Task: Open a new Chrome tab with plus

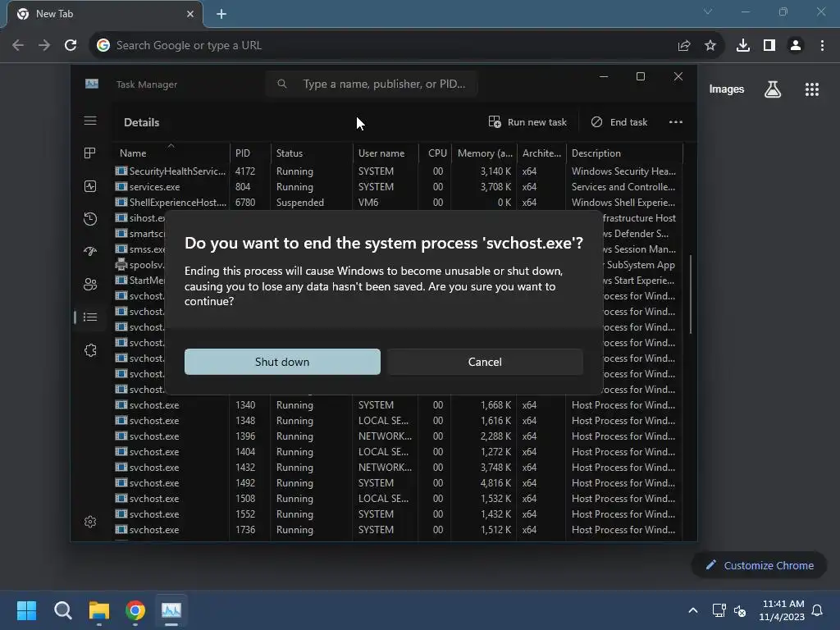Action: (221, 14)
